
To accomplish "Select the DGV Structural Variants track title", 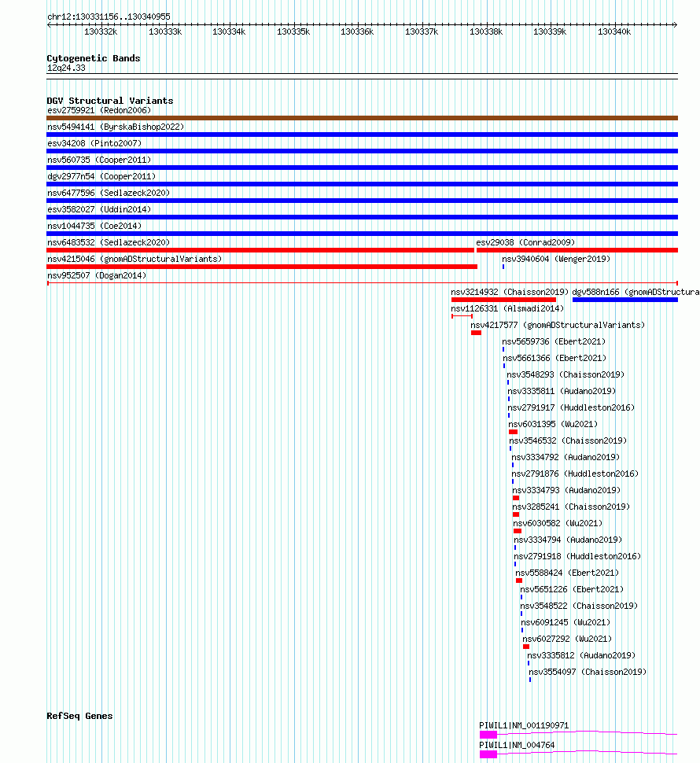I will click(110, 101).
